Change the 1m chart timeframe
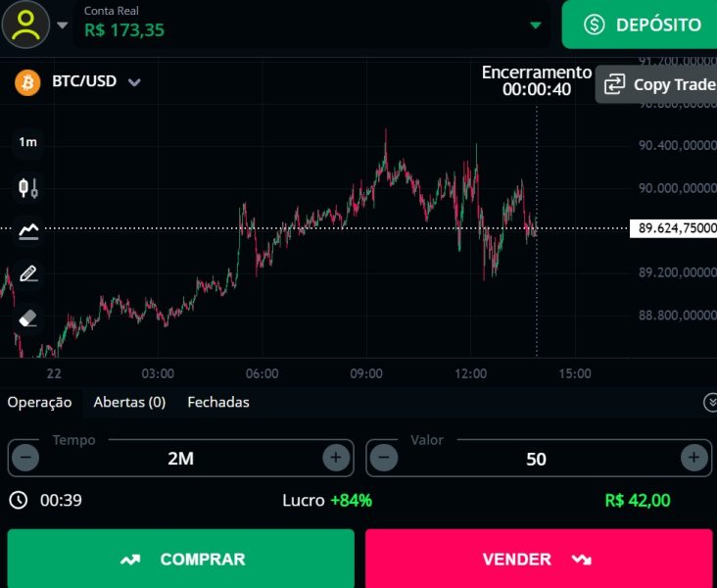 pos(27,142)
